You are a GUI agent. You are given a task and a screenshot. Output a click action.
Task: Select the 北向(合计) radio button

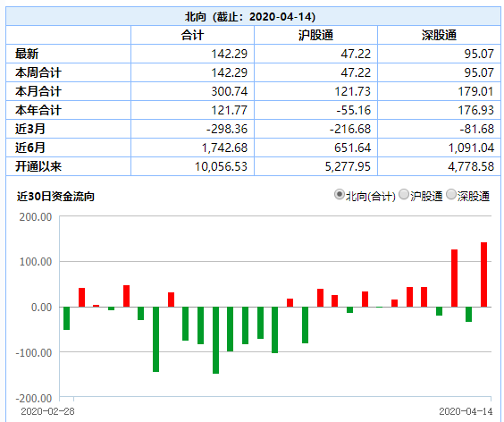point(339,195)
